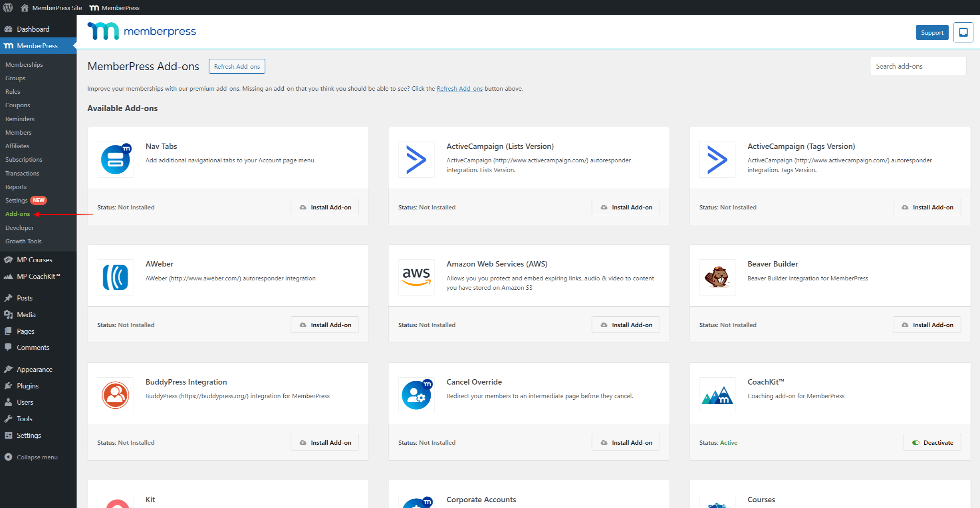Click the Search add-ons field
This screenshot has height=508, width=980.
click(918, 66)
